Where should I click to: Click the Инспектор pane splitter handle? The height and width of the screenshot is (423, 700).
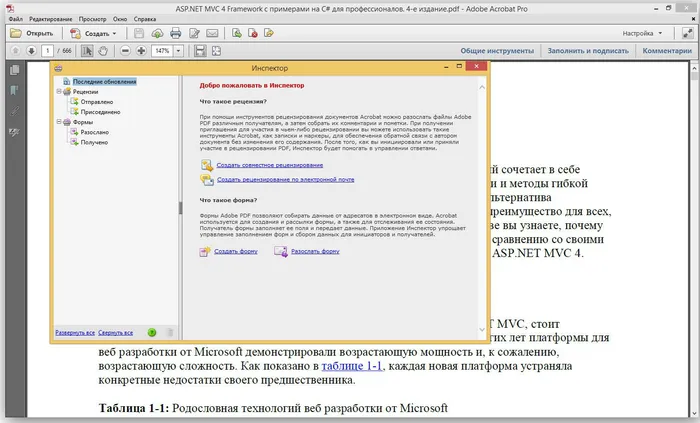pyautogui.click(x=180, y=208)
